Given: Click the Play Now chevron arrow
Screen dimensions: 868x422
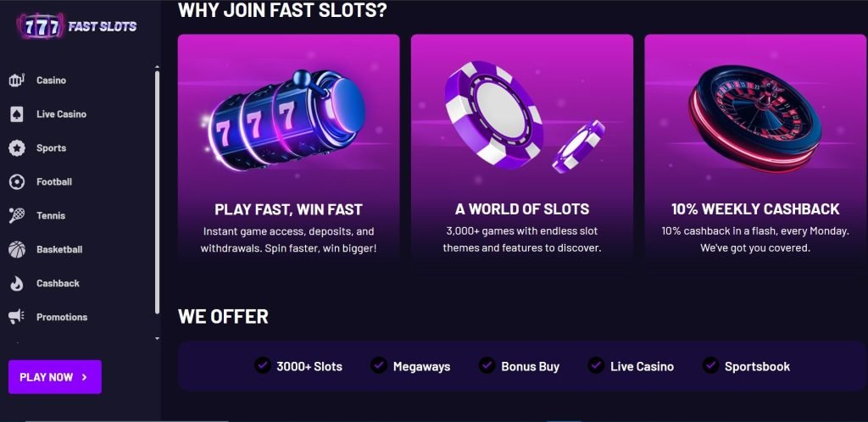Looking at the screenshot, I should pyautogui.click(x=85, y=377).
